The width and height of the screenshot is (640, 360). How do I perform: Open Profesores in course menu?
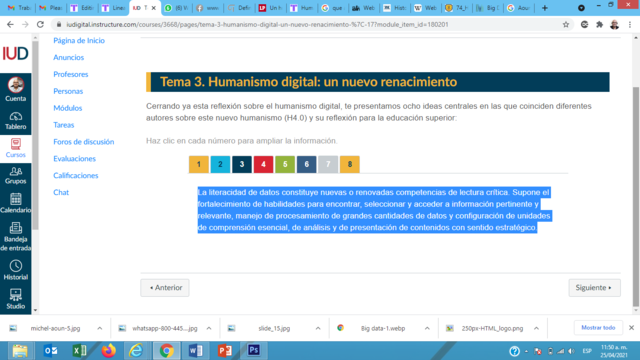[71, 74]
